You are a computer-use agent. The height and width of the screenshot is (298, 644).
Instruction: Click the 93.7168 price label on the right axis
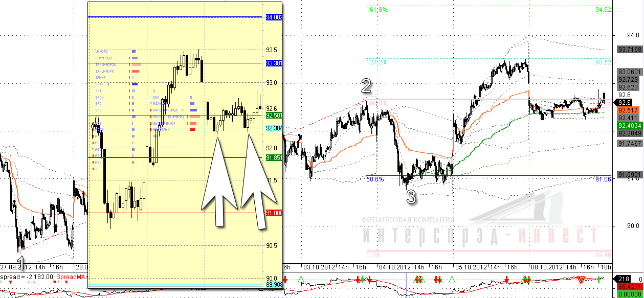[x=630, y=50]
